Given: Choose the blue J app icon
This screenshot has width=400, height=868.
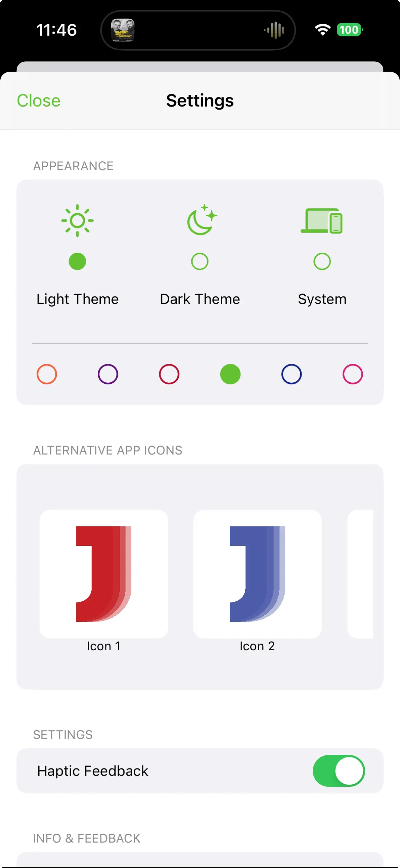Looking at the screenshot, I should [257, 574].
